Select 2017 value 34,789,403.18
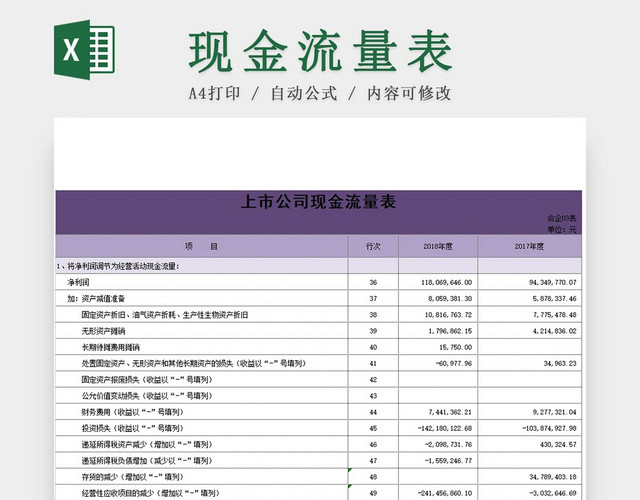 tap(530, 477)
